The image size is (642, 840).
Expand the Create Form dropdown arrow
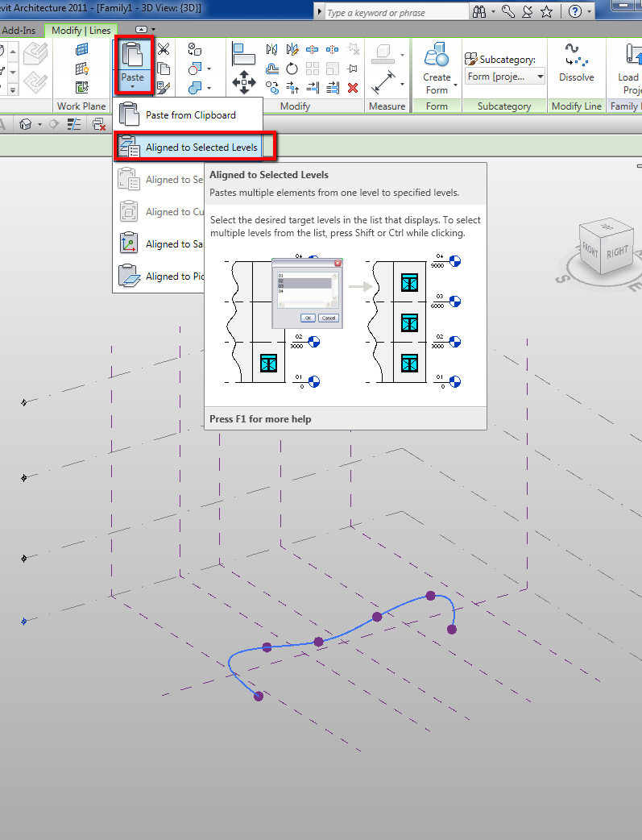456,85
